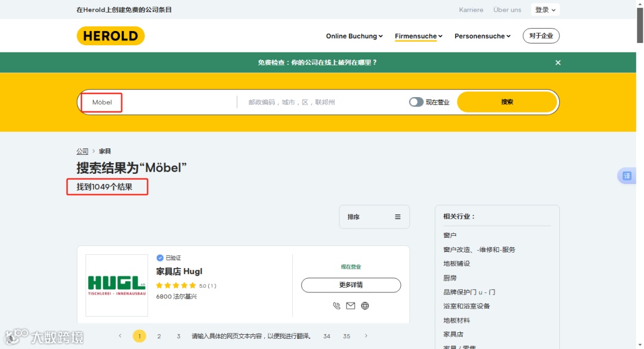The width and height of the screenshot is (644, 349).
Task: Go to page 3
Action: tap(178, 336)
